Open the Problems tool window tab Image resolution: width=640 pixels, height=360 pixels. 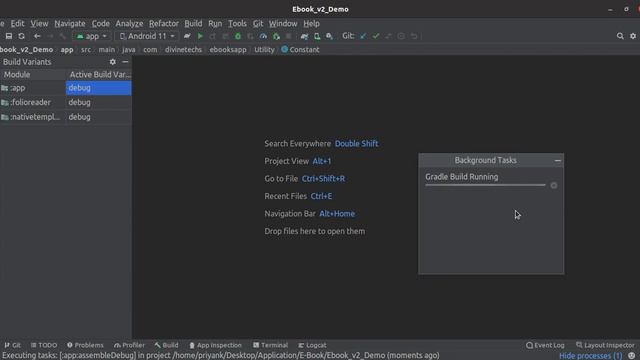pos(85,345)
